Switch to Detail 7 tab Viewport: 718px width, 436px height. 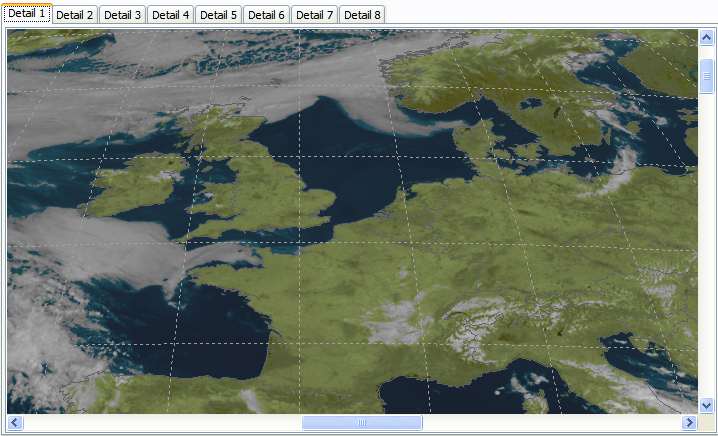pyautogui.click(x=315, y=15)
